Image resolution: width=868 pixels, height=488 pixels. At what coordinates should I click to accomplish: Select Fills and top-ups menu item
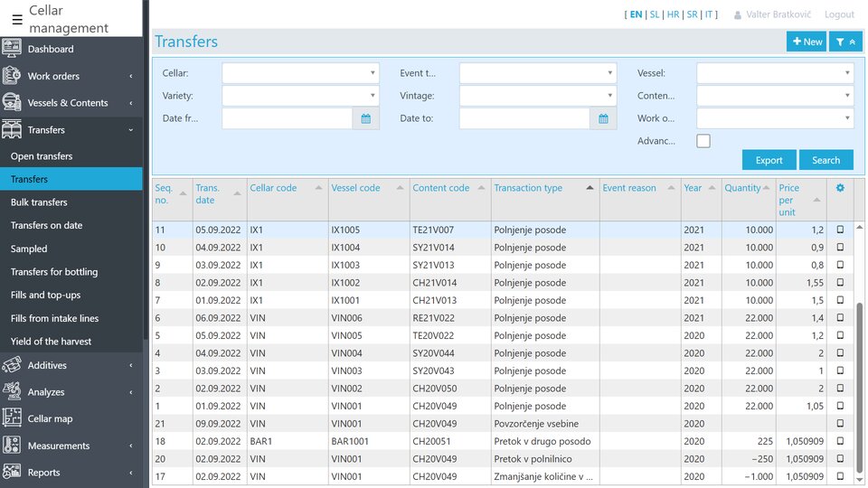click(45, 296)
